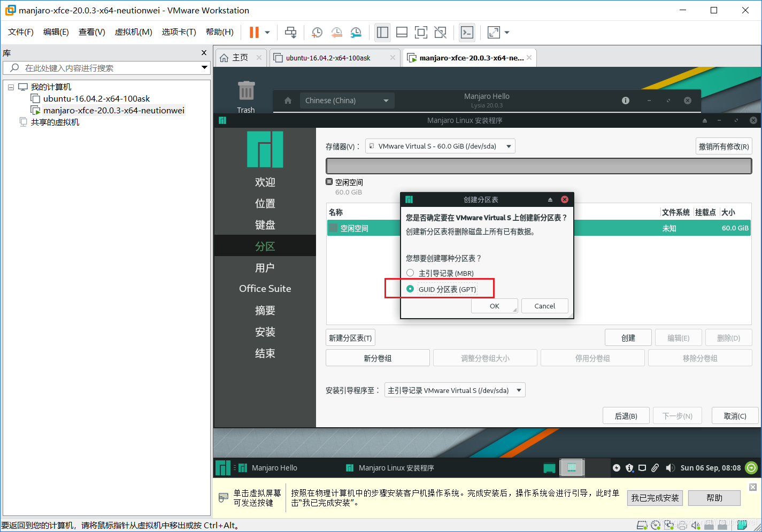
Task: Open the storage device dropdown
Action: [x=440, y=146]
